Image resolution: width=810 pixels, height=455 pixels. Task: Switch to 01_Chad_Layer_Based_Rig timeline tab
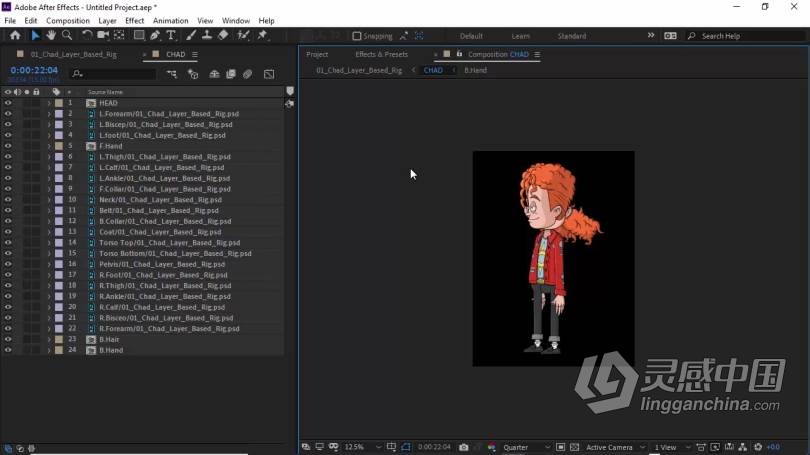[x=73, y=54]
